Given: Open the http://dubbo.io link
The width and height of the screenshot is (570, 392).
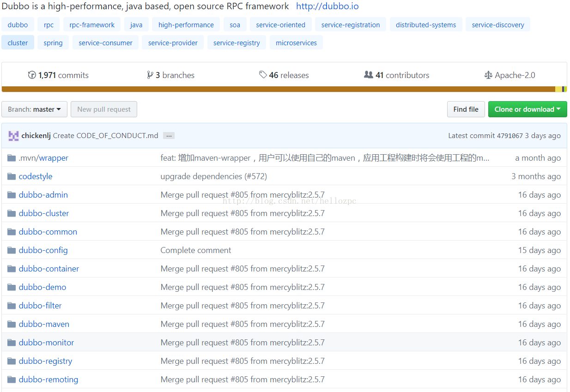Looking at the screenshot, I should [x=327, y=6].
